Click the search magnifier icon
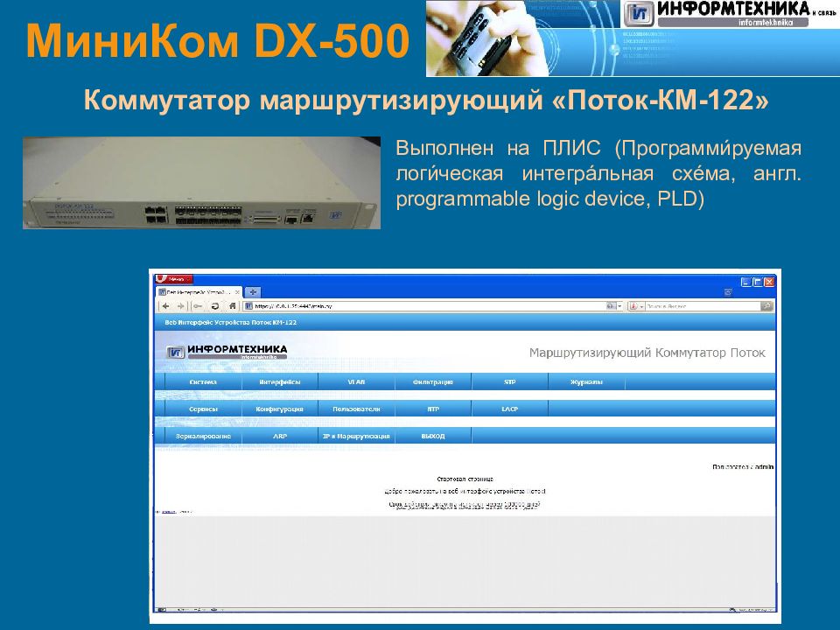Screen dimensions: 840x630 766,306
